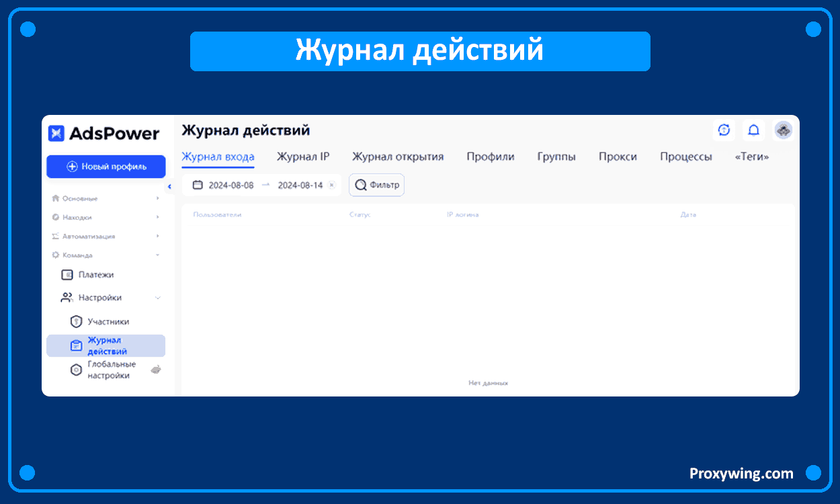Create a new profile with Новый профиль

[x=106, y=167]
